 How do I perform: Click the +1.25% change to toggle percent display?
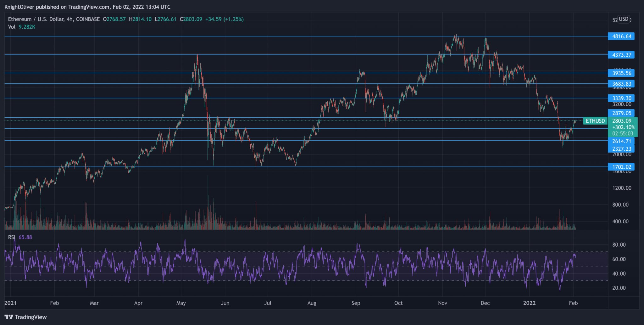tap(233, 19)
